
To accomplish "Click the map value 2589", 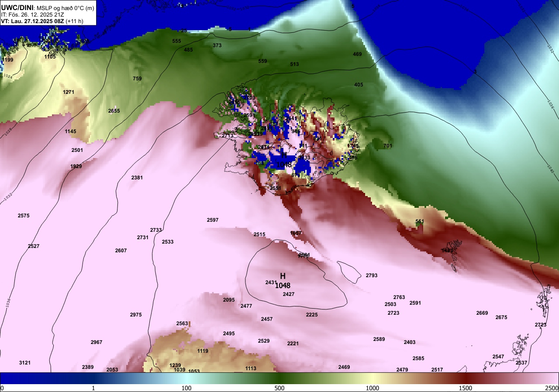I will coord(379,339).
